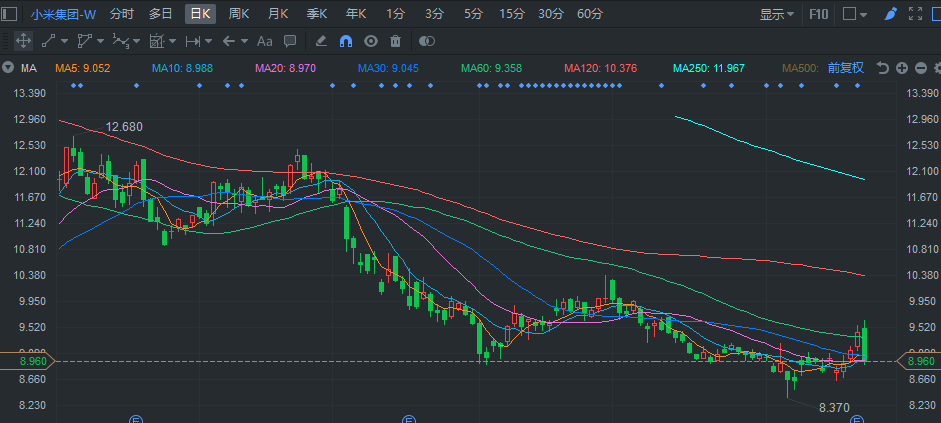Image resolution: width=941 pixels, height=423 pixels.
Task: Select the measurement box tool
Action: [x=157, y=41]
